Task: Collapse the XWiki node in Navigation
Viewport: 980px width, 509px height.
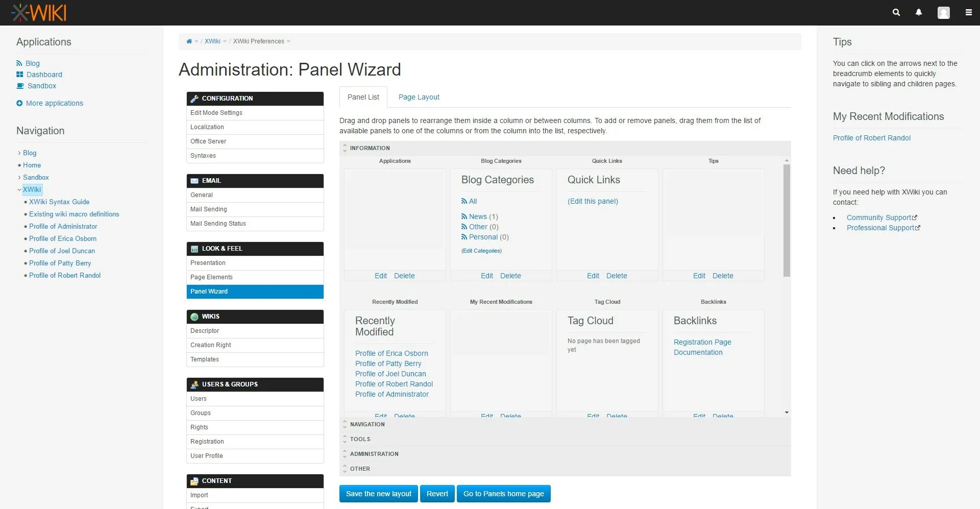Action: tap(20, 189)
